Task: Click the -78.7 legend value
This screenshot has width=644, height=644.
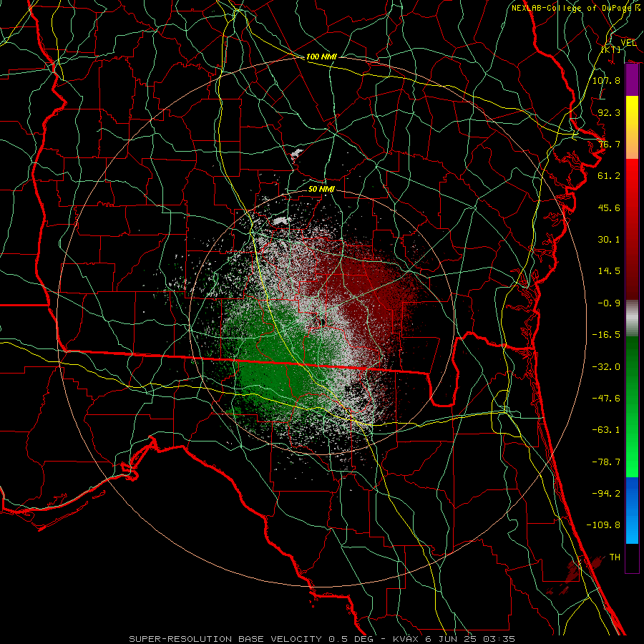Action: click(606, 462)
